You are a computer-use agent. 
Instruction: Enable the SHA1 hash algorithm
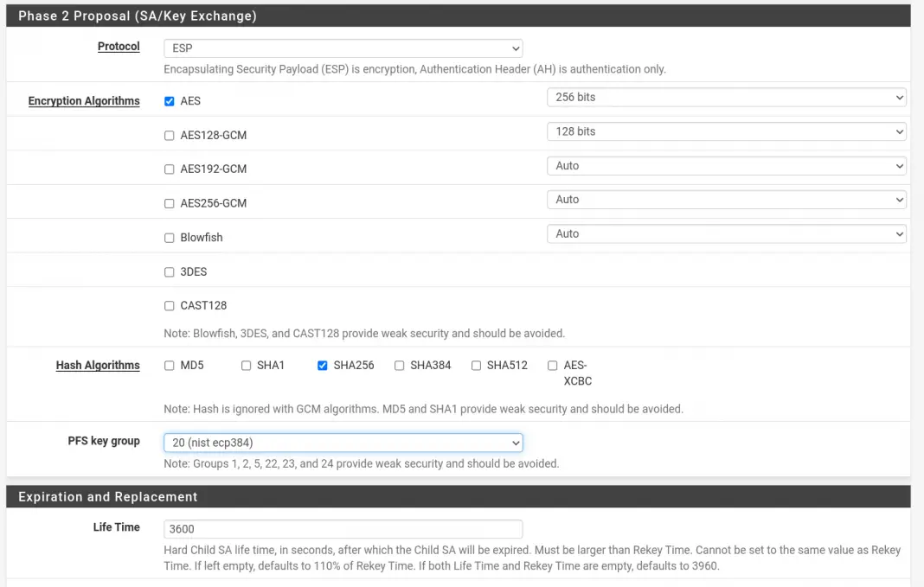pyautogui.click(x=246, y=365)
